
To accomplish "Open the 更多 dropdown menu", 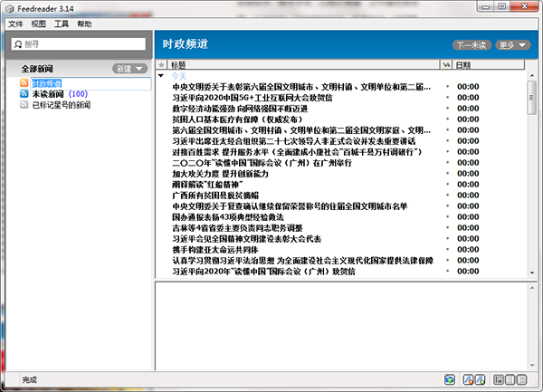I will 514,44.
